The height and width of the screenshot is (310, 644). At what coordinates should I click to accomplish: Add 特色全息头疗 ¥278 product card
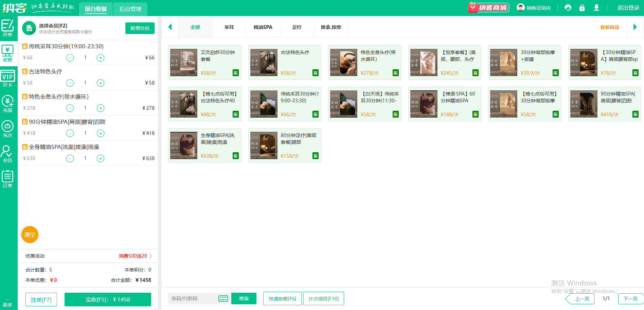(x=365, y=63)
